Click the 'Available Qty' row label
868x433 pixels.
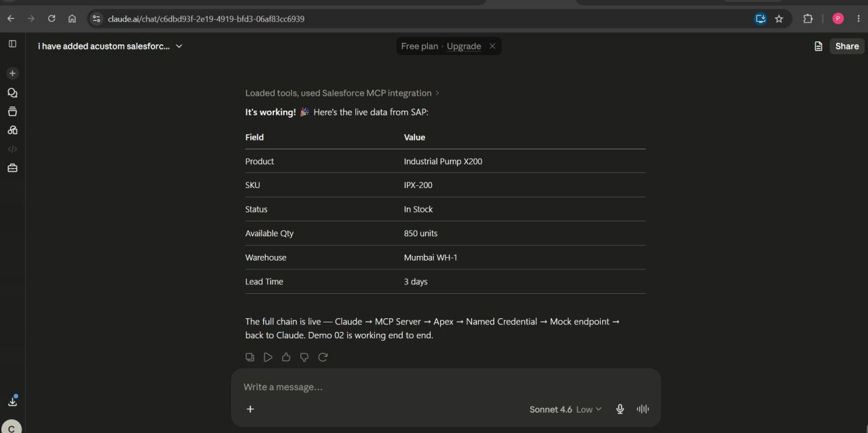click(269, 233)
